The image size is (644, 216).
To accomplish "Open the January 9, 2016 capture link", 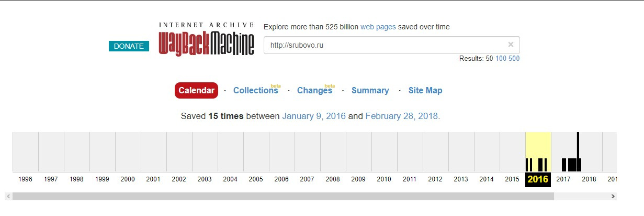I will pyautogui.click(x=314, y=116).
